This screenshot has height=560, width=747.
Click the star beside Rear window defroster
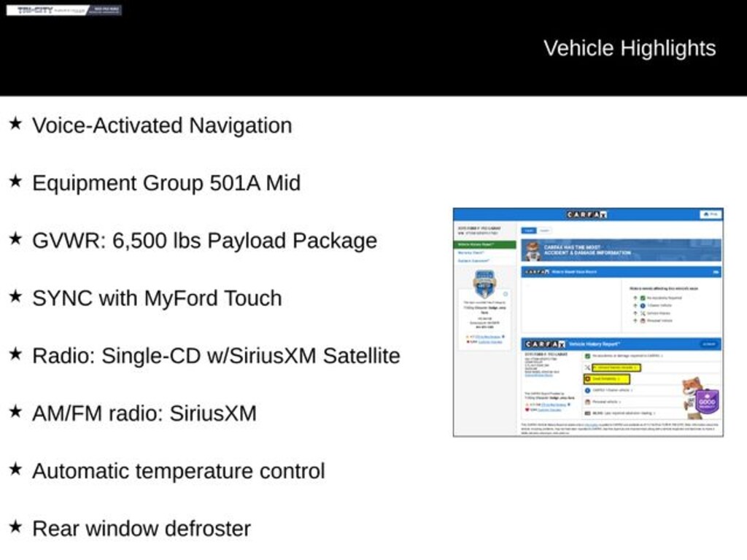15,527
